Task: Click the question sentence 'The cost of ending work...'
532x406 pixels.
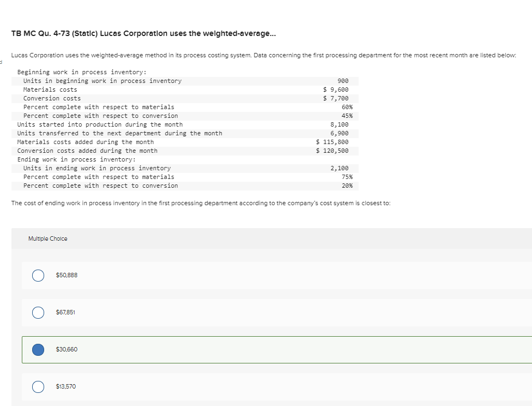Action: click(x=201, y=203)
